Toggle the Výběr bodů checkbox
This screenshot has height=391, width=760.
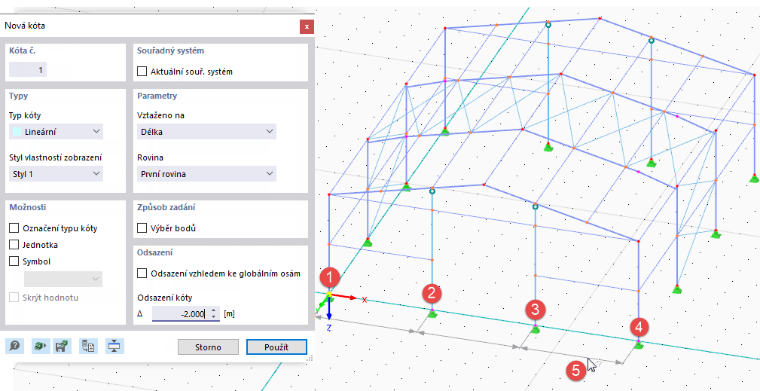(x=142, y=228)
